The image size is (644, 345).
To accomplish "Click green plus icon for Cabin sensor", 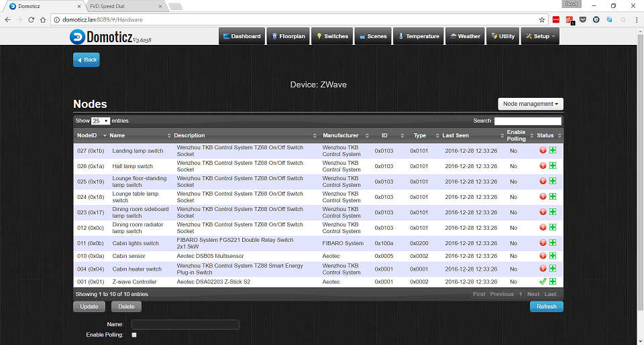I will tap(553, 256).
